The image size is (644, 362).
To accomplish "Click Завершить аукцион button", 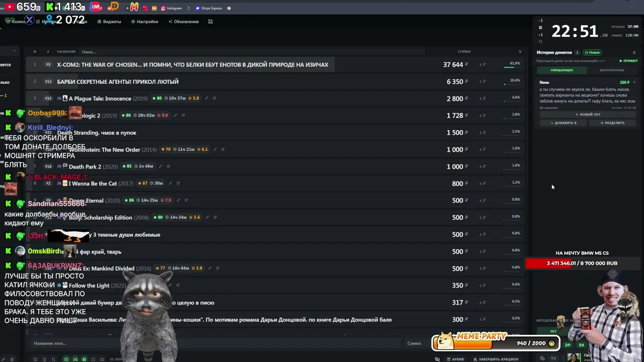I will coord(496,359).
